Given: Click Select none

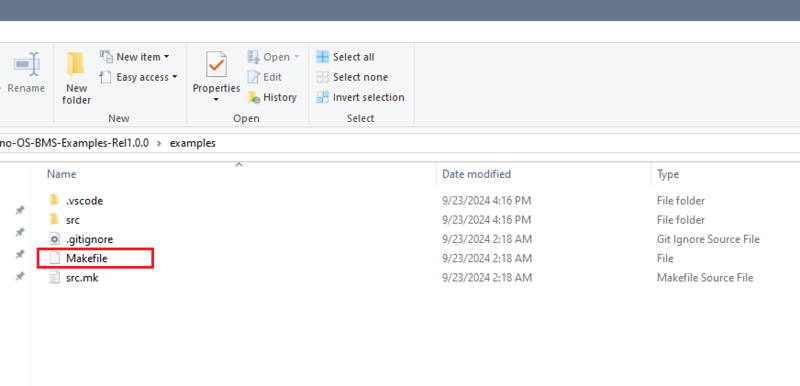Looking at the screenshot, I should coord(352,77).
